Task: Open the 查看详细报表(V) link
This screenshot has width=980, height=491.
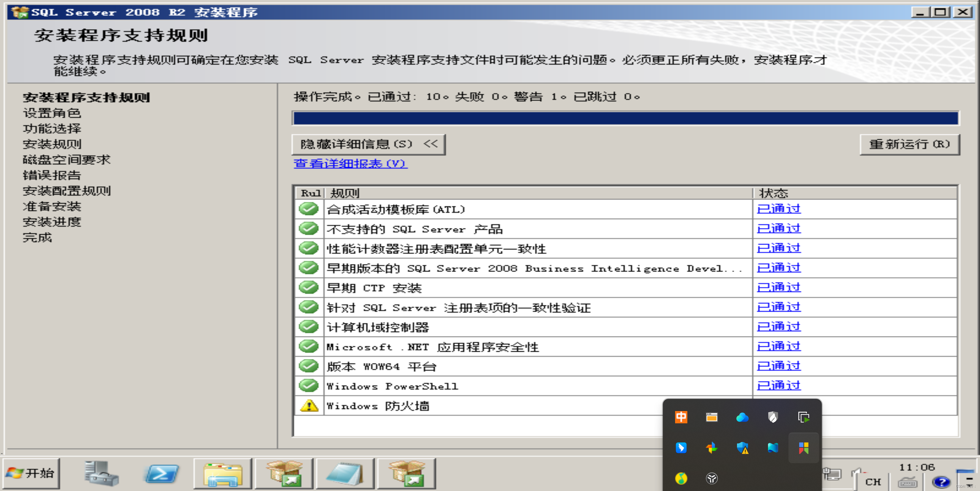Action: click(x=350, y=164)
